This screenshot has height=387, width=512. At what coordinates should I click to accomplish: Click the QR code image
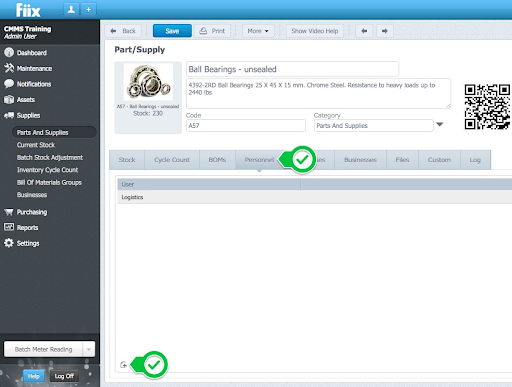(487, 107)
